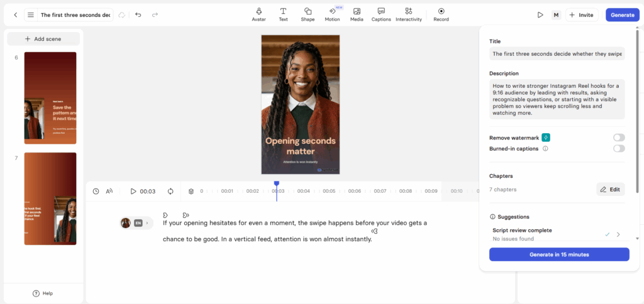Click the info icon beside Suggestions
The height and width of the screenshot is (304, 644).
click(x=492, y=217)
